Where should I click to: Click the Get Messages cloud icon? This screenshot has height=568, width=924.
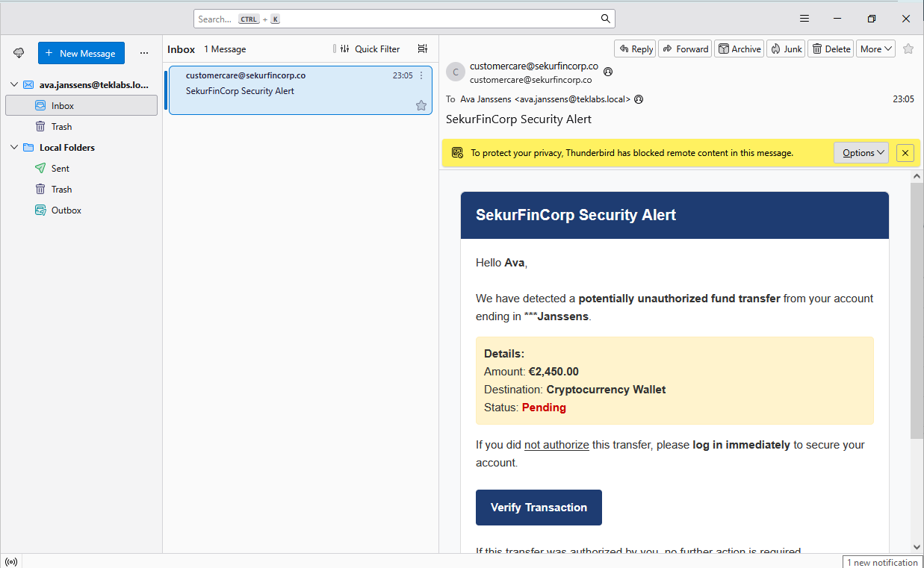[19, 53]
